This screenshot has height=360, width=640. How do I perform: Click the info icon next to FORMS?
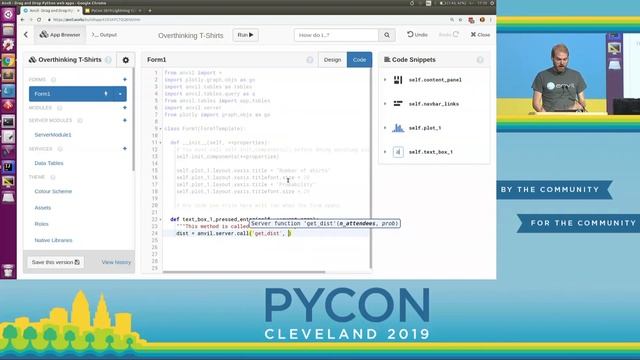click(53, 80)
